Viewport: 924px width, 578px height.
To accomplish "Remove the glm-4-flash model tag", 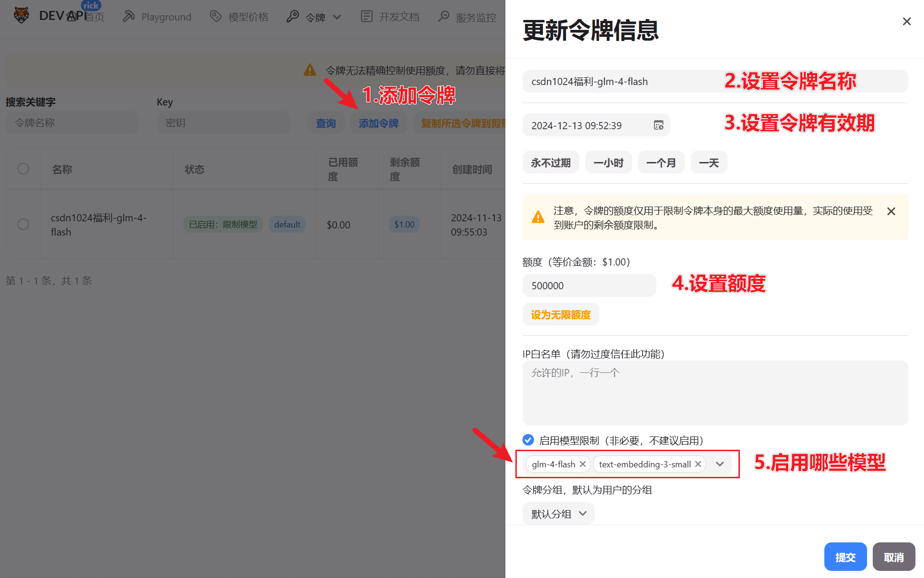I will [x=583, y=464].
